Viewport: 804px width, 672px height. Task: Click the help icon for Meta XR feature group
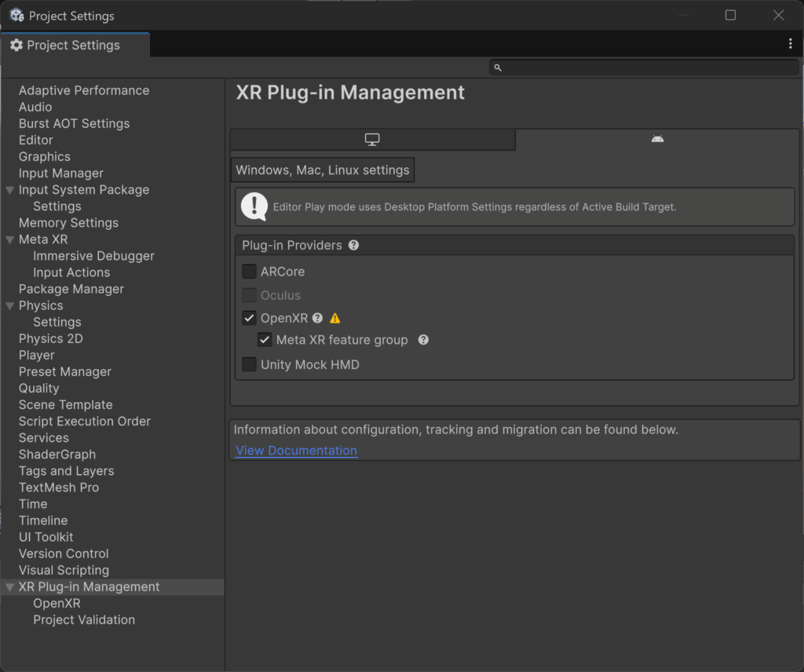point(423,340)
